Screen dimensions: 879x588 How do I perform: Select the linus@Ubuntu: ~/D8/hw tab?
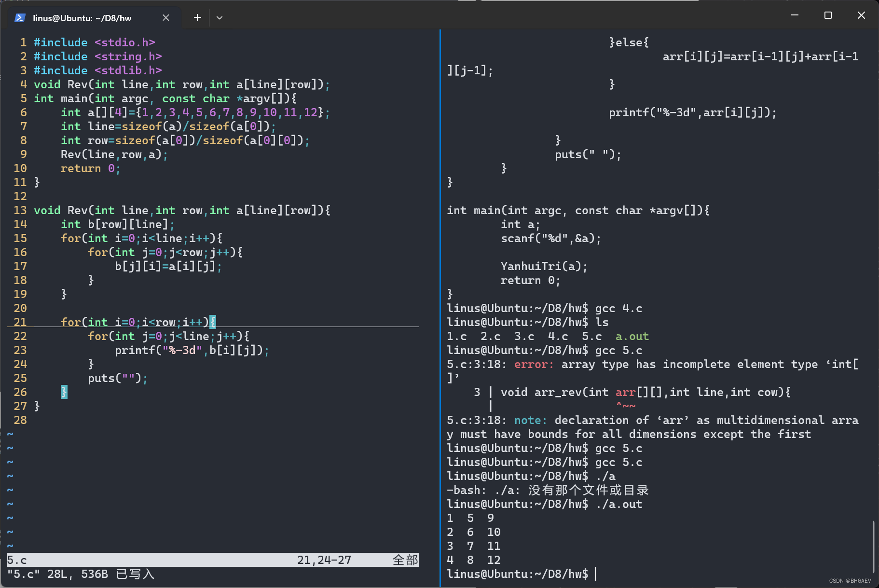point(82,18)
